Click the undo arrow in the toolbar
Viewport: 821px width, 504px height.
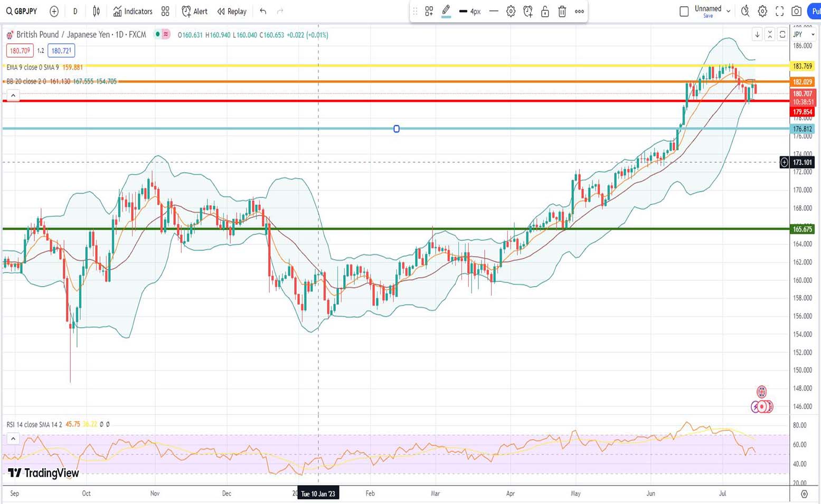pyautogui.click(x=263, y=11)
